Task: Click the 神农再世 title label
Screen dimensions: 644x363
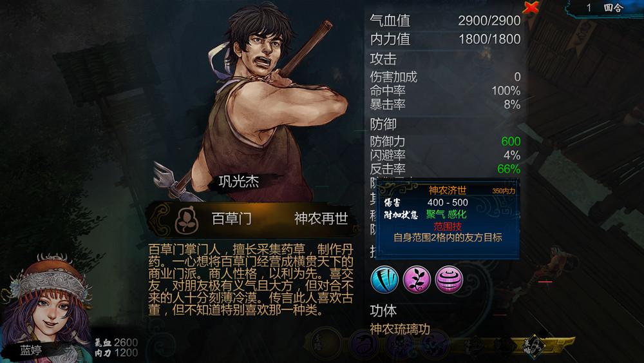Action: click(321, 219)
